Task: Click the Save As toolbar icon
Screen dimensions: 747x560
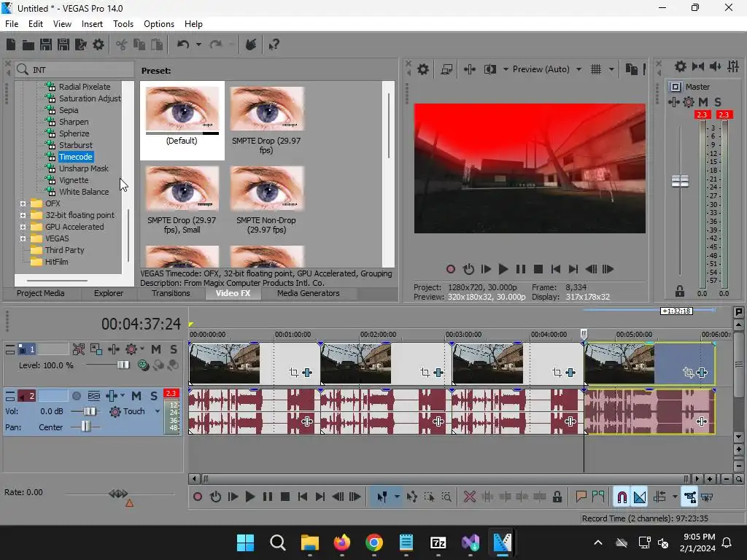Action: pos(63,44)
